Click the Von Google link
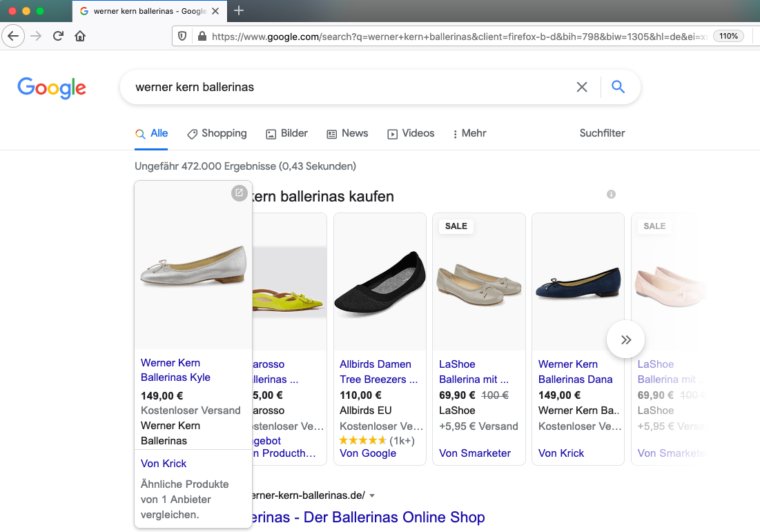760x532 pixels. [x=368, y=453]
